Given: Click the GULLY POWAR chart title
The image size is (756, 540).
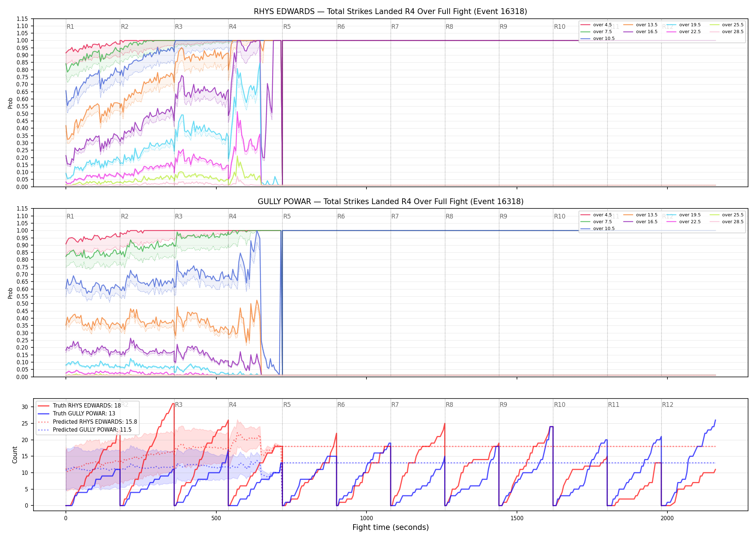Looking at the screenshot, I should point(391,202).
